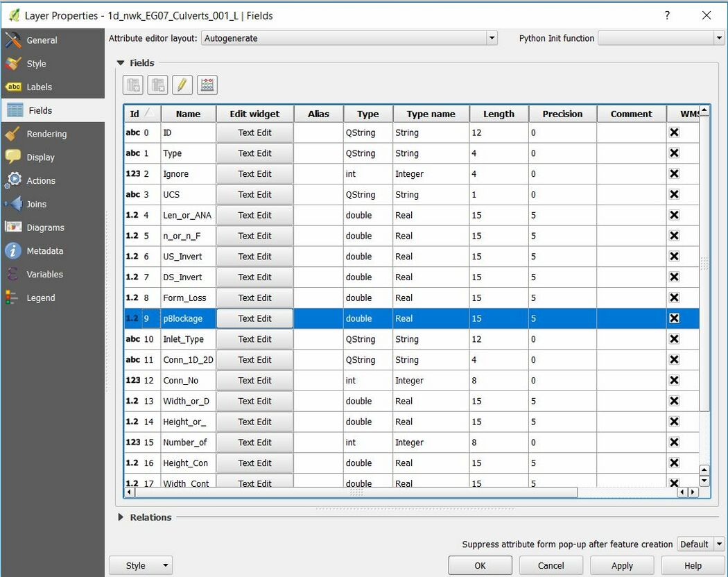Open the Suppress attribute form pop-up dropdown
This screenshot has width=728, height=577.
(x=700, y=544)
